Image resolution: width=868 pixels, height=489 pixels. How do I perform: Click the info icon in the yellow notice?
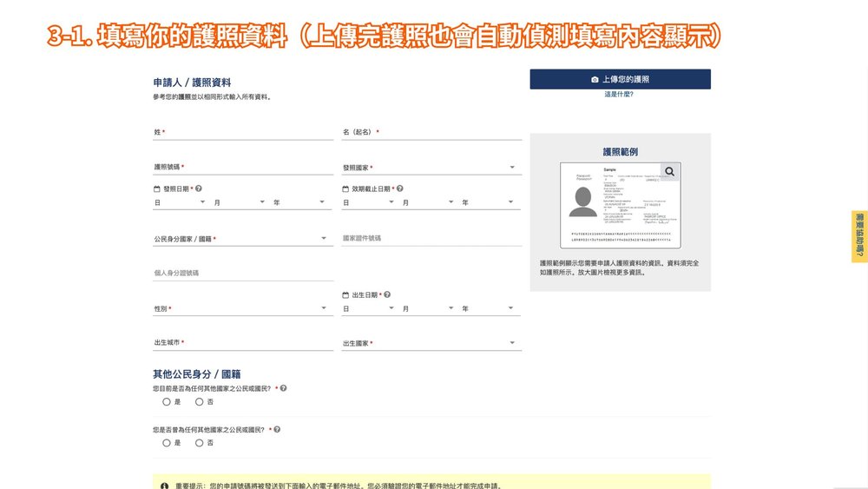(164, 486)
